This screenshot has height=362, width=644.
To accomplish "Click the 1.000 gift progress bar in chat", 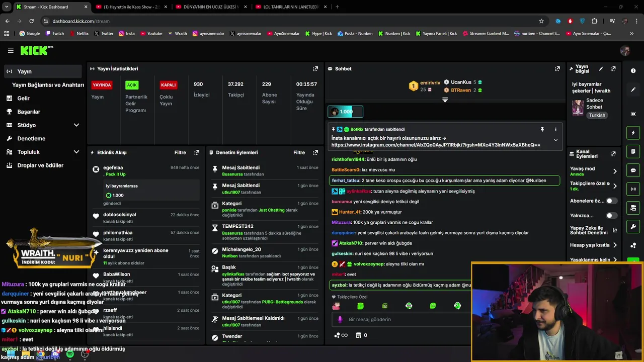I will 345,112.
